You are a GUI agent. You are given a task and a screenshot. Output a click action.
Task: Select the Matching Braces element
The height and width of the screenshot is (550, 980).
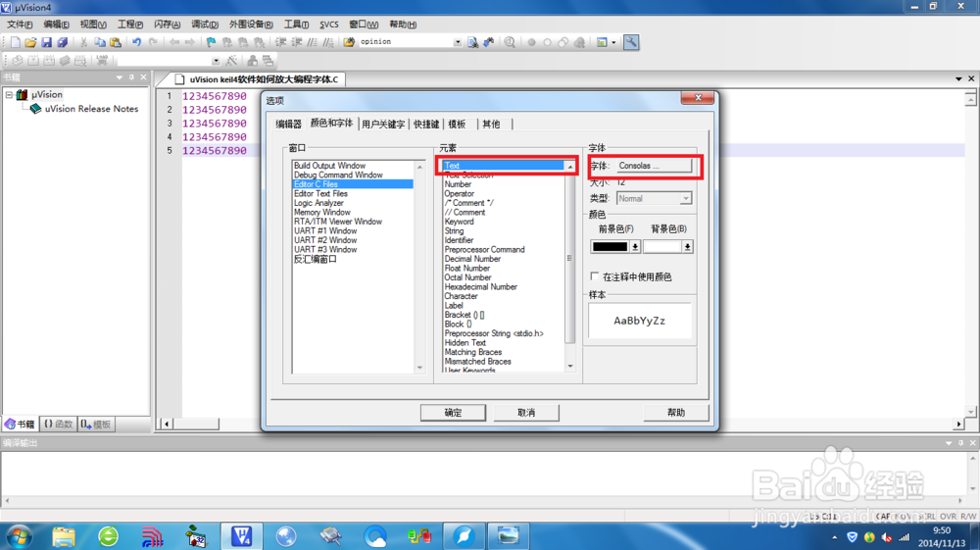click(473, 352)
